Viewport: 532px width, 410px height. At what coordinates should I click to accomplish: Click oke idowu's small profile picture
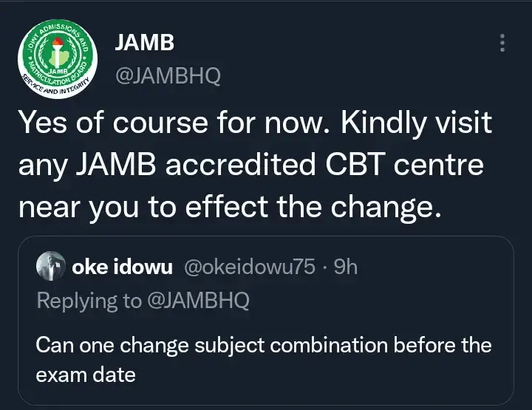(x=51, y=266)
